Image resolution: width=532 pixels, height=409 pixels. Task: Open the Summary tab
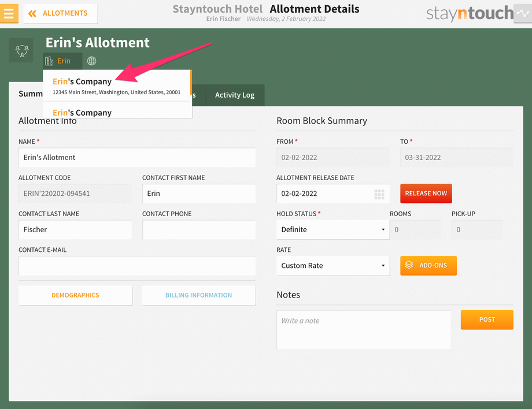[31, 94]
